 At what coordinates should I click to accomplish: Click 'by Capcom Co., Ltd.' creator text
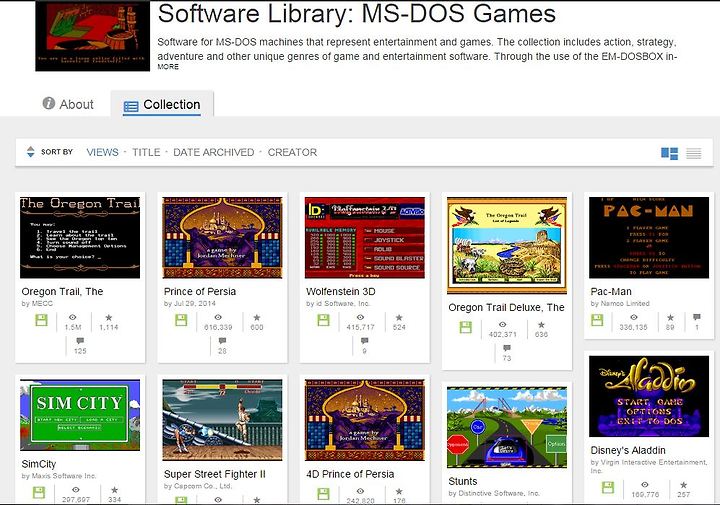(198, 486)
